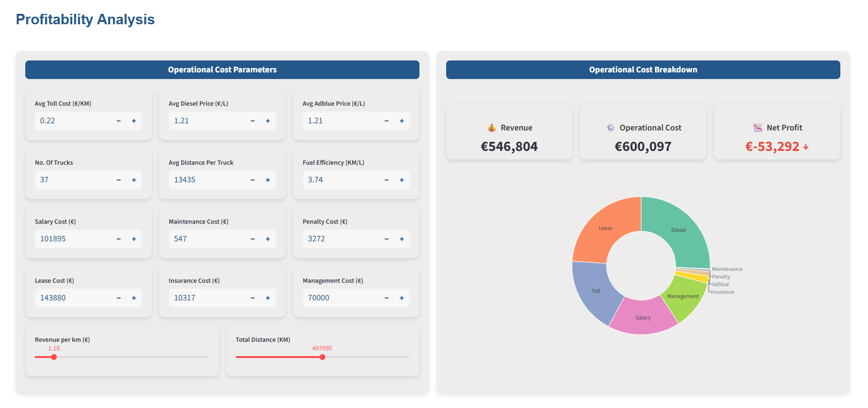The image size is (868, 408).
Task: Increase Insurance Cost with plus button
Action: 268,298
